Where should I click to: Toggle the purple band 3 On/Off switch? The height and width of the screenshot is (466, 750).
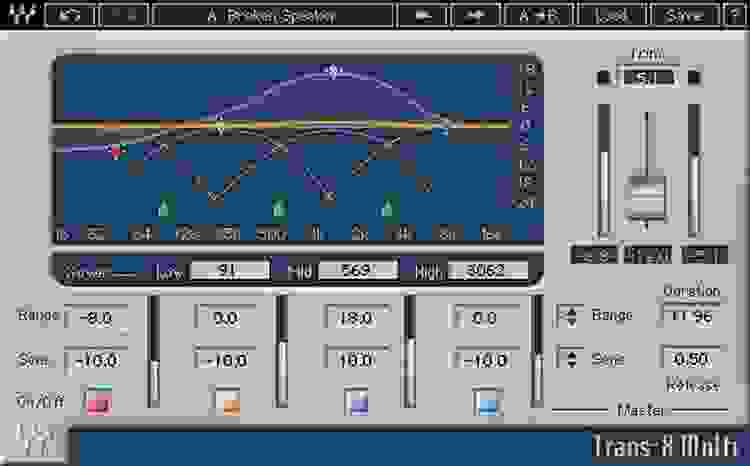(x=357, y=401)
